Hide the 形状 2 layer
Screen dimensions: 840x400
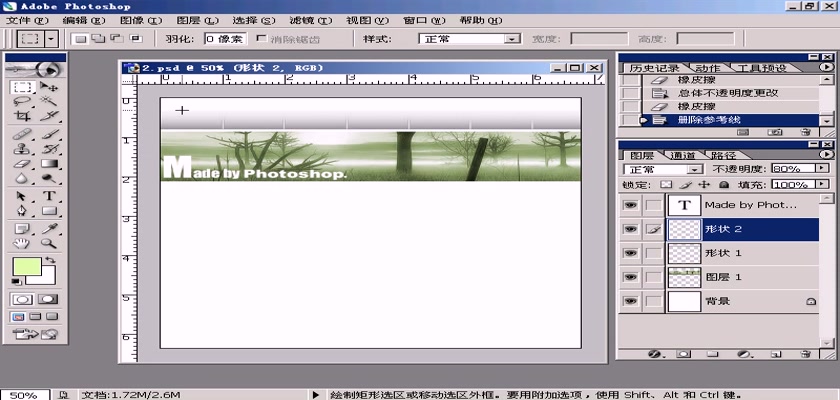(631, 229)
